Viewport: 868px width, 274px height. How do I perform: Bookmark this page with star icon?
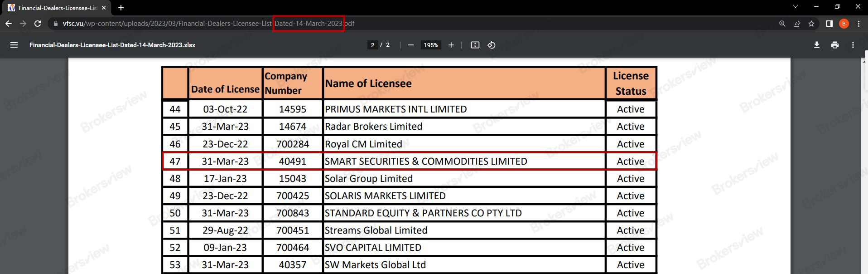point(811,24)
